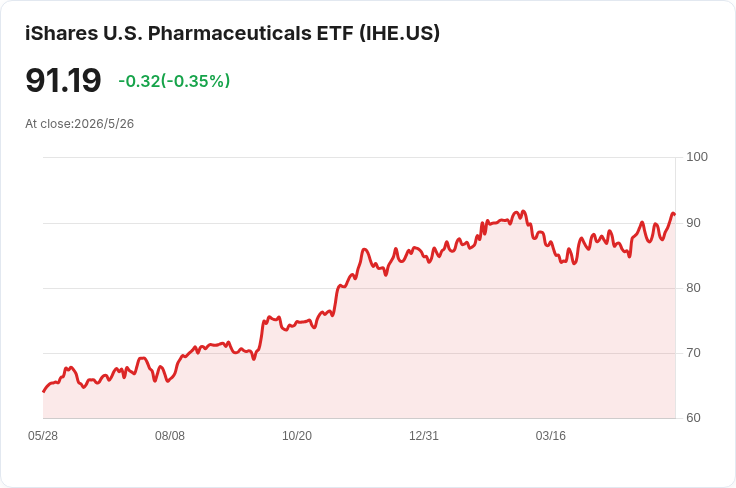Screen dimensions: 736x488
Task: Click the price peak just before 03/16
Action: coord(523,212)
